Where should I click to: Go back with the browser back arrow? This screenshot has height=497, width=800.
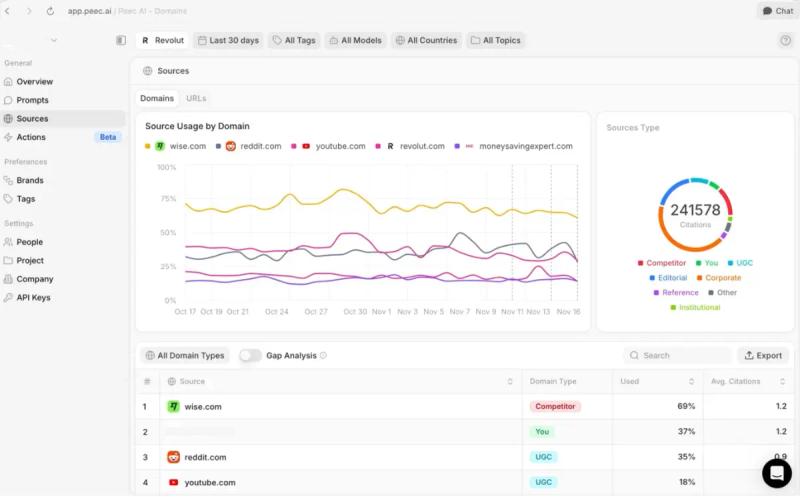tap(8, 11)
